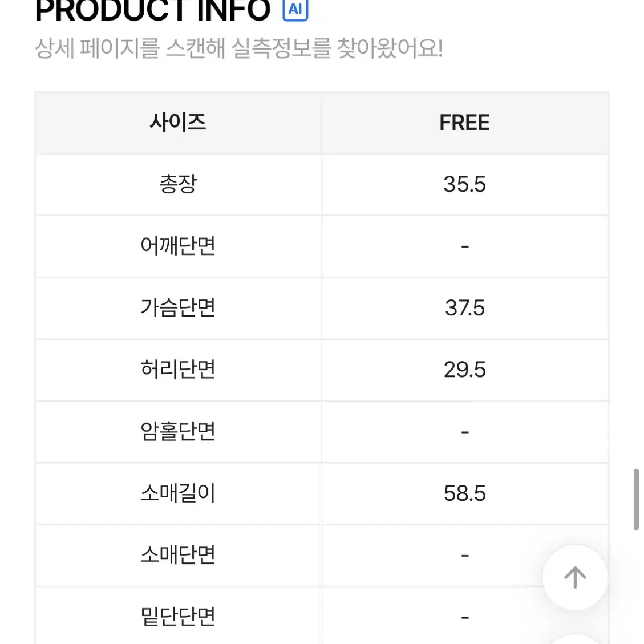Click the AI badge icon beside PRODUCT INFO

(x=295, y=9)
